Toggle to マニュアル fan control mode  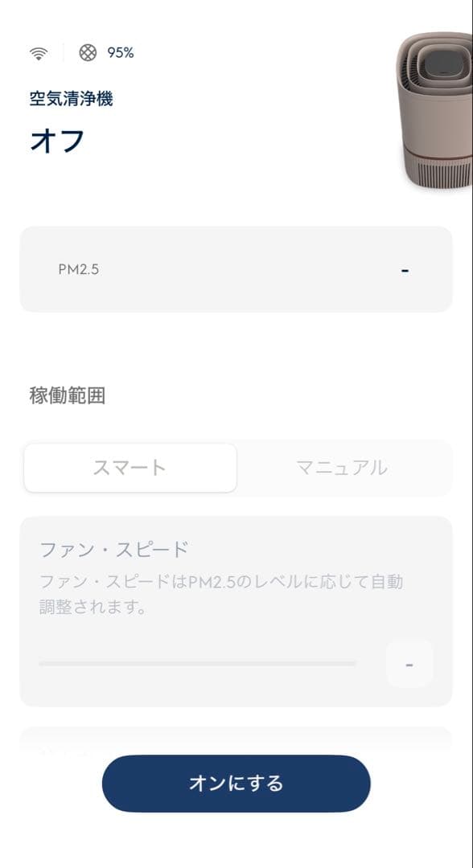click(343, 467)
